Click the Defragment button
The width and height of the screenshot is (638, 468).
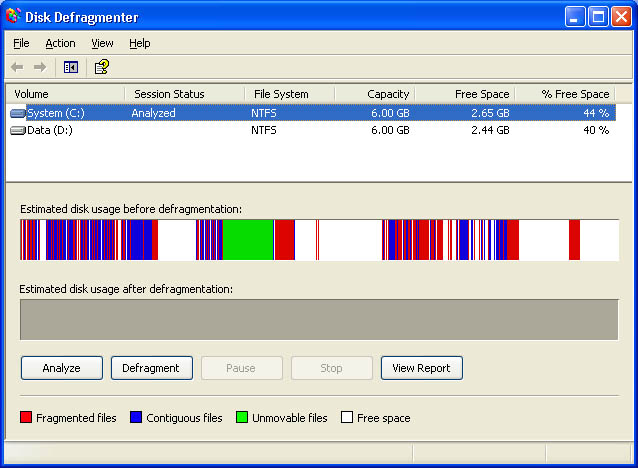(x=152, y=368)
